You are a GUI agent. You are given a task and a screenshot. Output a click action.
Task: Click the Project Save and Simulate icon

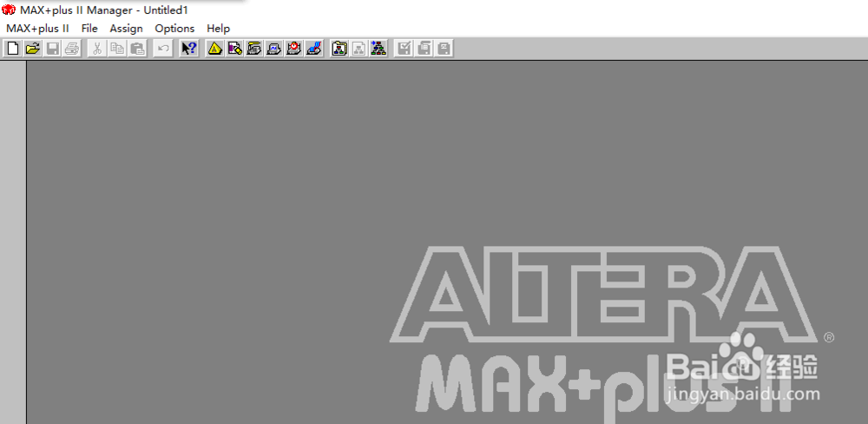click(444, 49)
